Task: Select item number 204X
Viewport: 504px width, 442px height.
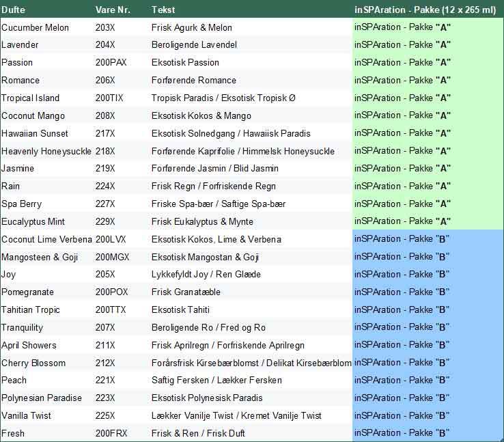Action: coord(105,45)
